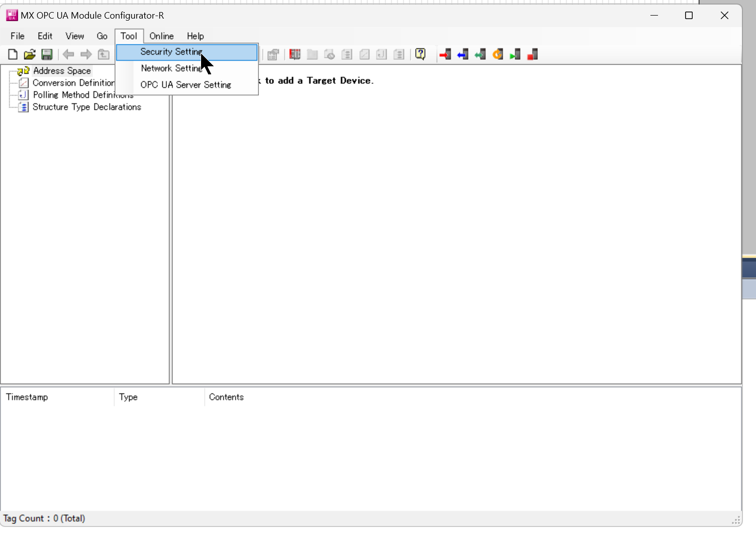Viewport: 756px width, 537px height.
Task: Click the Tag Count status text
Action: click(x=44, y=518)
